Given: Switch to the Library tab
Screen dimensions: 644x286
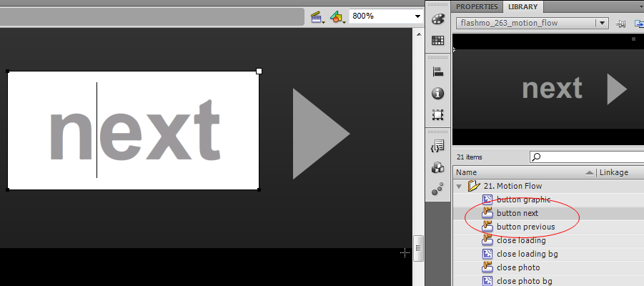Looking at the screenshot, I should [x=522, y=7].
